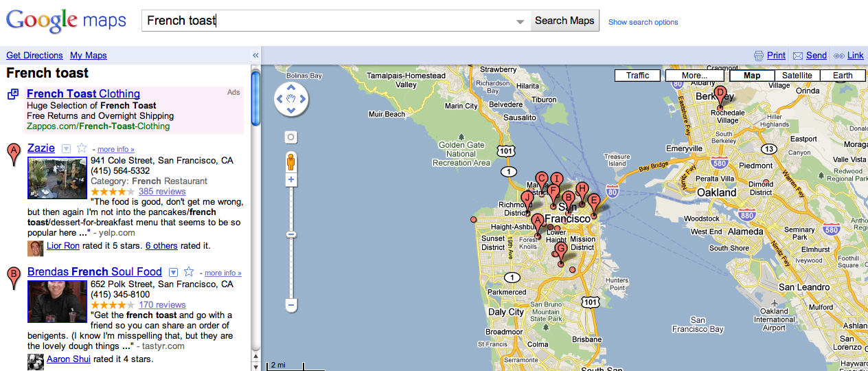Open Get Directions
The width and height of the screenshot is (868, 371).
(34, 56)
